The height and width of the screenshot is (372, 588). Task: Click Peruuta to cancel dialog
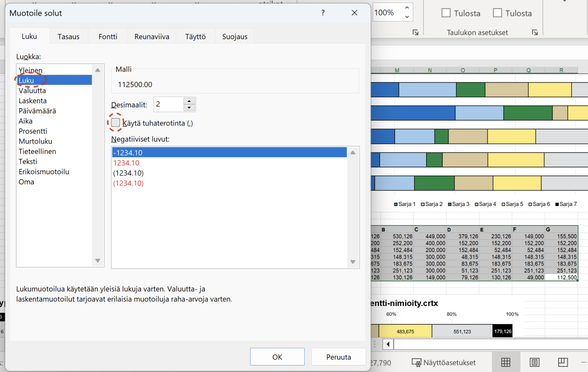pyautogui.click(x=338, y=357)
